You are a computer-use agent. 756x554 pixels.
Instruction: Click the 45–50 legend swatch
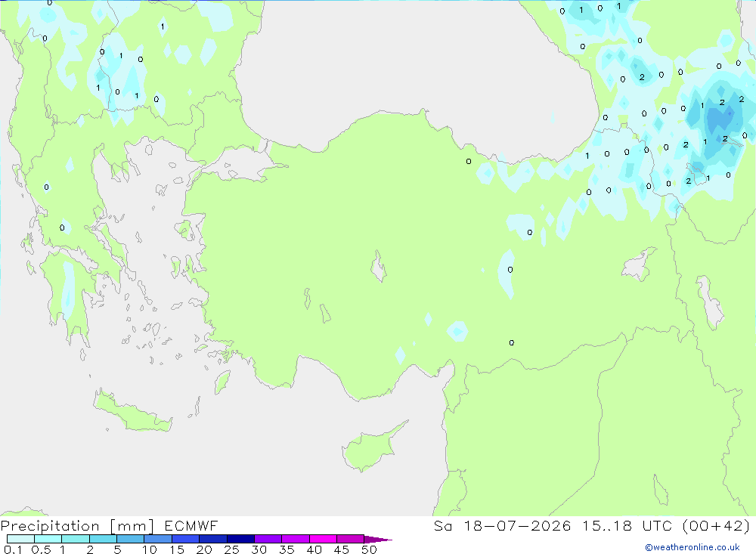click(350, 539)
